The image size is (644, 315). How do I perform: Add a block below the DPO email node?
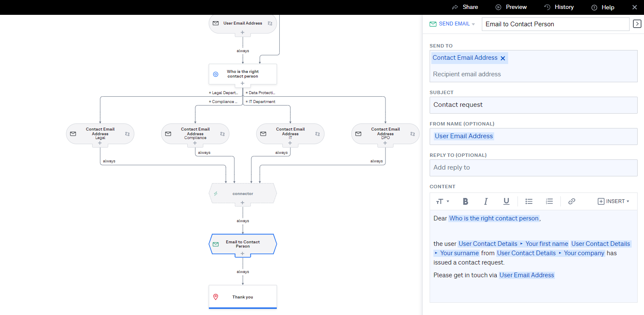pos(385,143)
